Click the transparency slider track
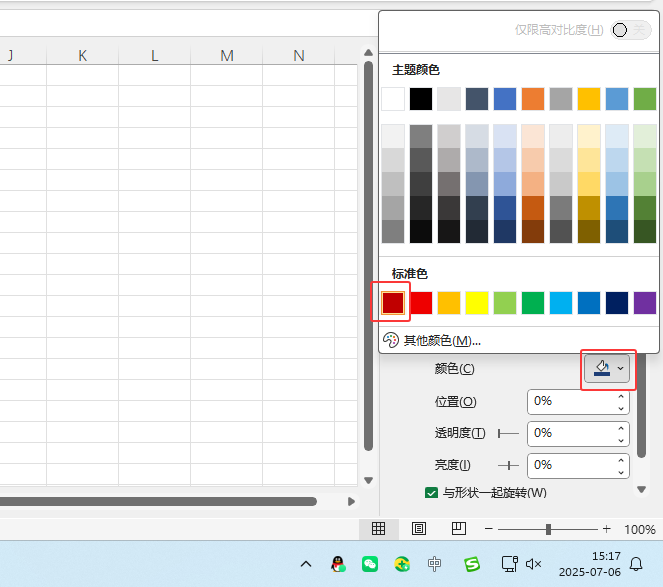 (x=508, y=433)
